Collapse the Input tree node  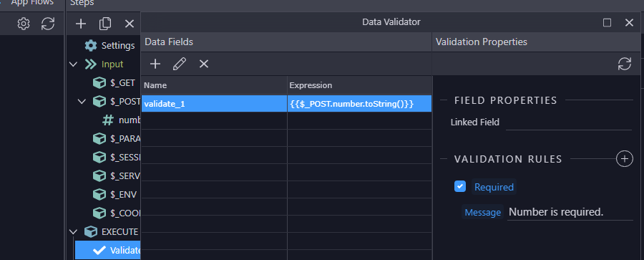point(74,64)
